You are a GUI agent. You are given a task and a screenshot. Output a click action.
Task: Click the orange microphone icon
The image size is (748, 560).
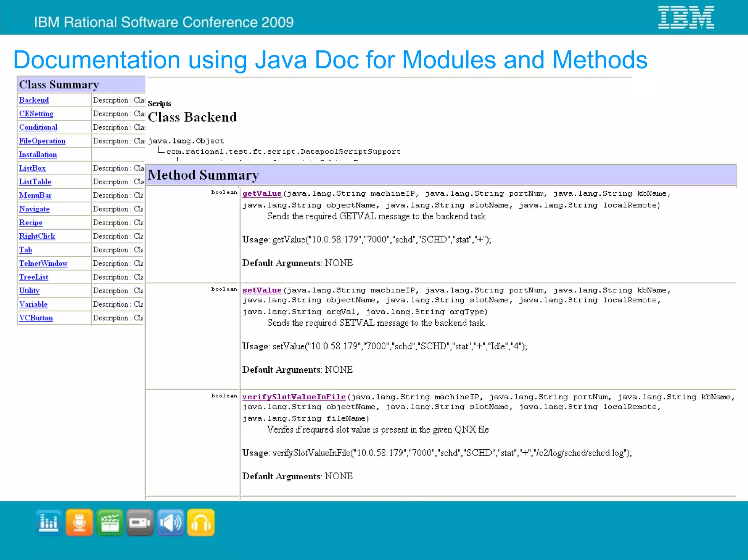coord(80,522)
